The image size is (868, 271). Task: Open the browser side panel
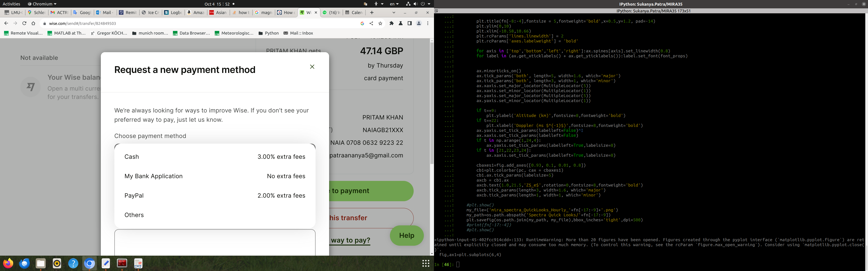[410, 23]
